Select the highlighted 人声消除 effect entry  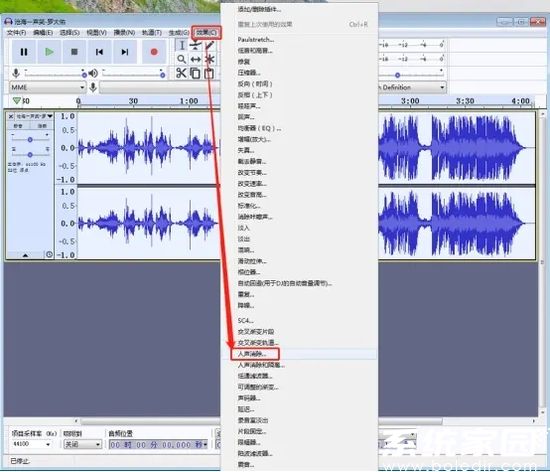255,354
